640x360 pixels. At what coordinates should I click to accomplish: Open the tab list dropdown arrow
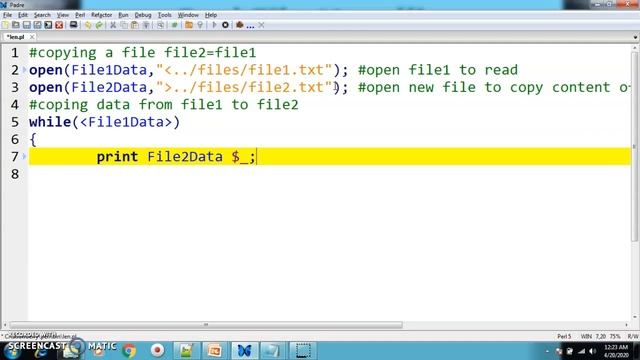635,37
